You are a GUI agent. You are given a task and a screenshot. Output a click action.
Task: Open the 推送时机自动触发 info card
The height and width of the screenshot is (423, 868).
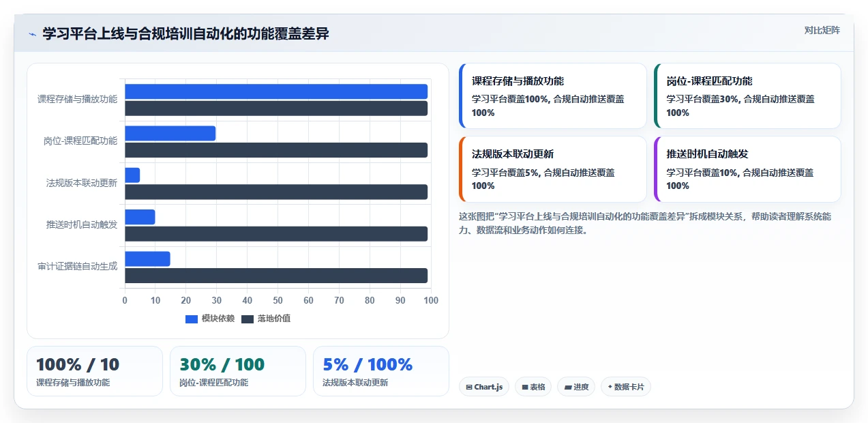point(747,169)
